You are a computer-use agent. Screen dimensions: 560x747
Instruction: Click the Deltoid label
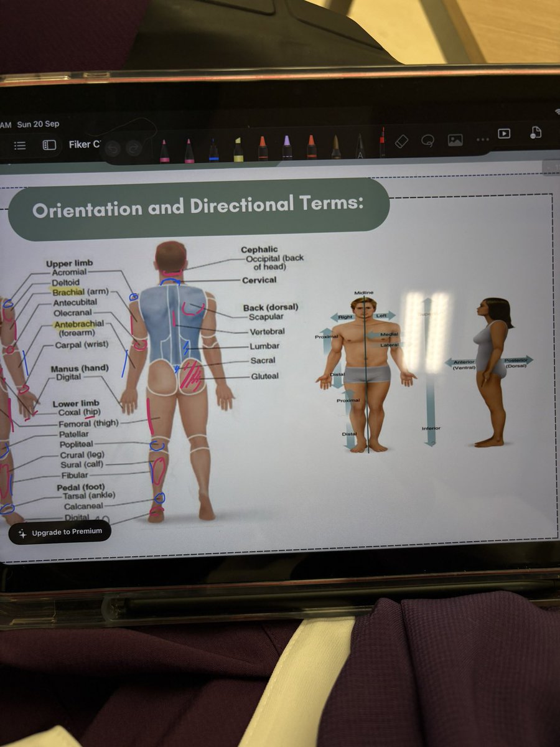pyautogui.click(x=66, y=282)
